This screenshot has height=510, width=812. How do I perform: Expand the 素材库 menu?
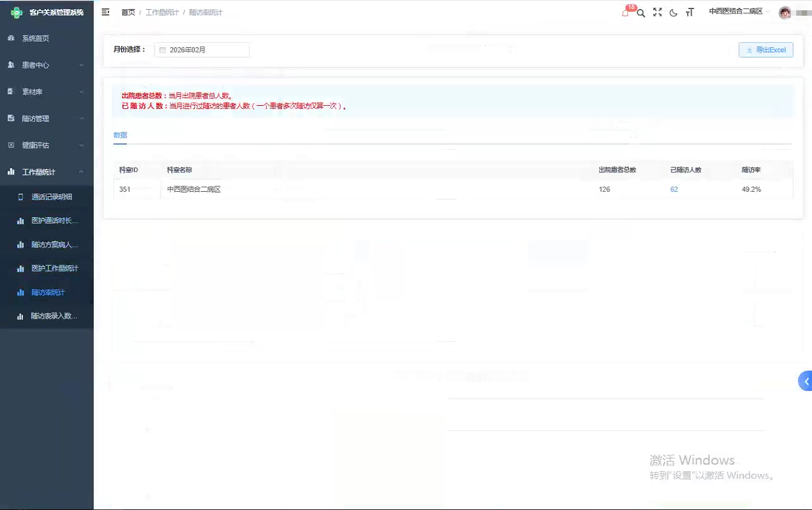click(x=46, y=91)
